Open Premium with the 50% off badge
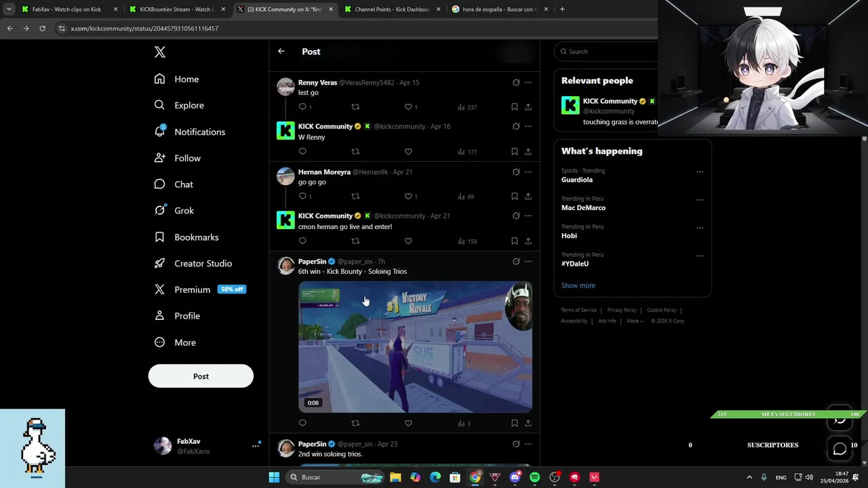Image resolution: width=868 pixels, height=488 pixels. click(199, 289)
